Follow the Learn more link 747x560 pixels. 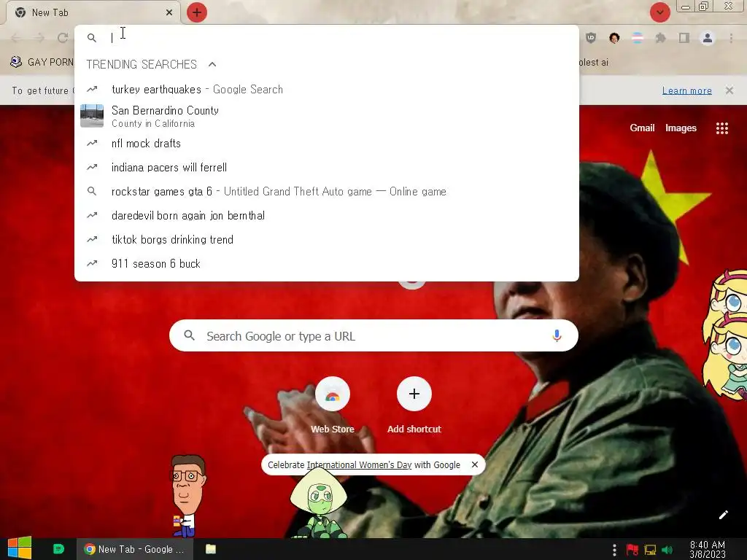(x=687, y=90)
